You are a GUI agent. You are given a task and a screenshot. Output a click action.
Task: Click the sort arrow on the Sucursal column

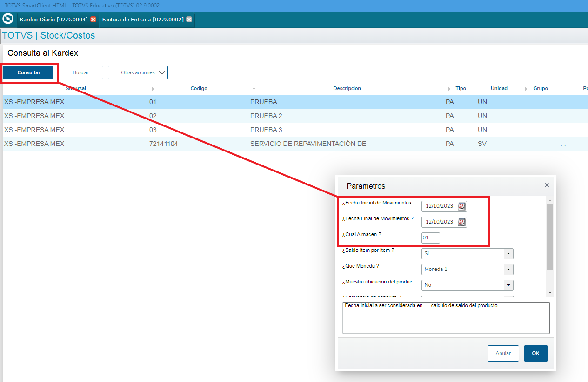click(x=153, y=88)
